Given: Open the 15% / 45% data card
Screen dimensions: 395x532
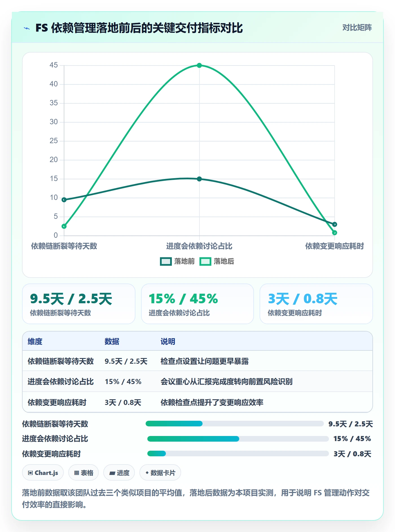Looking at the screenshot, I should (x=197, y=304).
